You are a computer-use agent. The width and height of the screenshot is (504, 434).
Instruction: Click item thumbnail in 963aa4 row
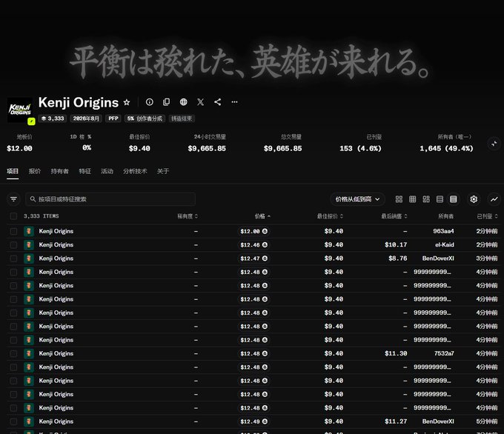coord(29,231)
